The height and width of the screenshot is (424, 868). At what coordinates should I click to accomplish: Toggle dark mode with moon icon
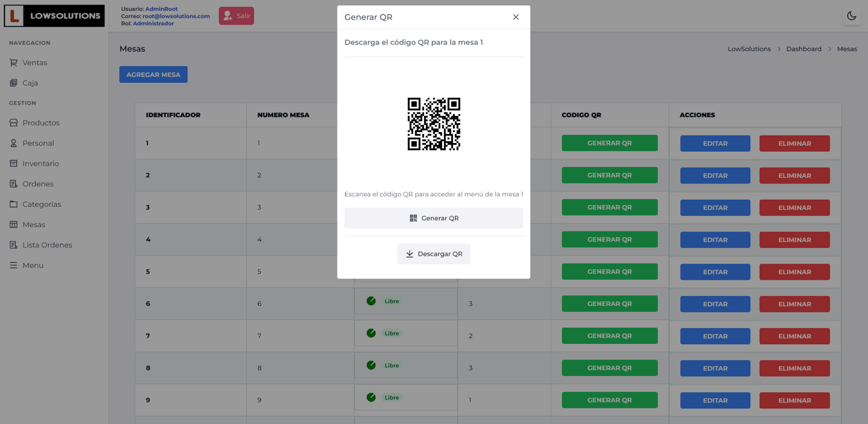[851, 16]
